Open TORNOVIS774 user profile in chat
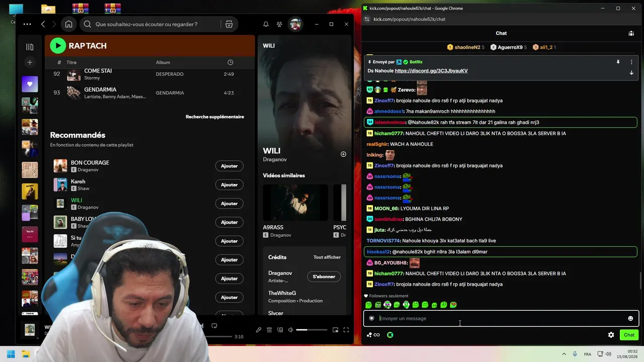Image resolution: width=644 pixels, height=362 pixels. pyautogui.click(x=383, y=241)
